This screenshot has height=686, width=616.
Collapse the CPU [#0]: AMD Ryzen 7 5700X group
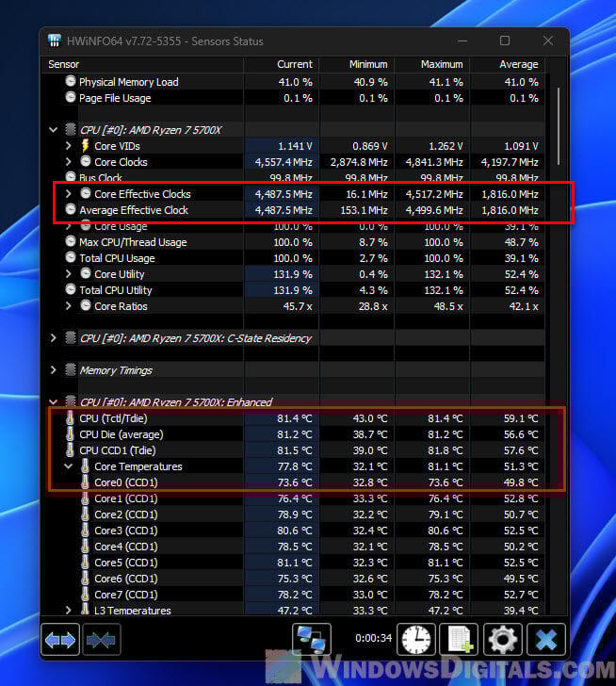54,129
